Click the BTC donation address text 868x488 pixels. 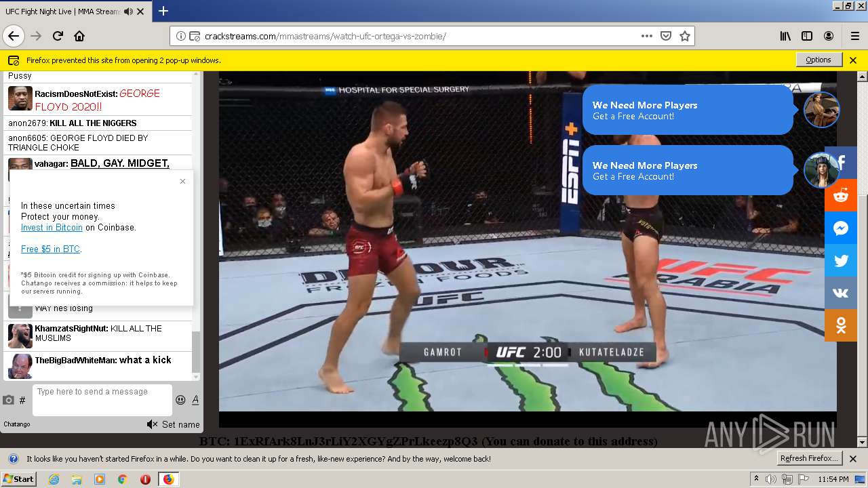(x=429, y=441)
